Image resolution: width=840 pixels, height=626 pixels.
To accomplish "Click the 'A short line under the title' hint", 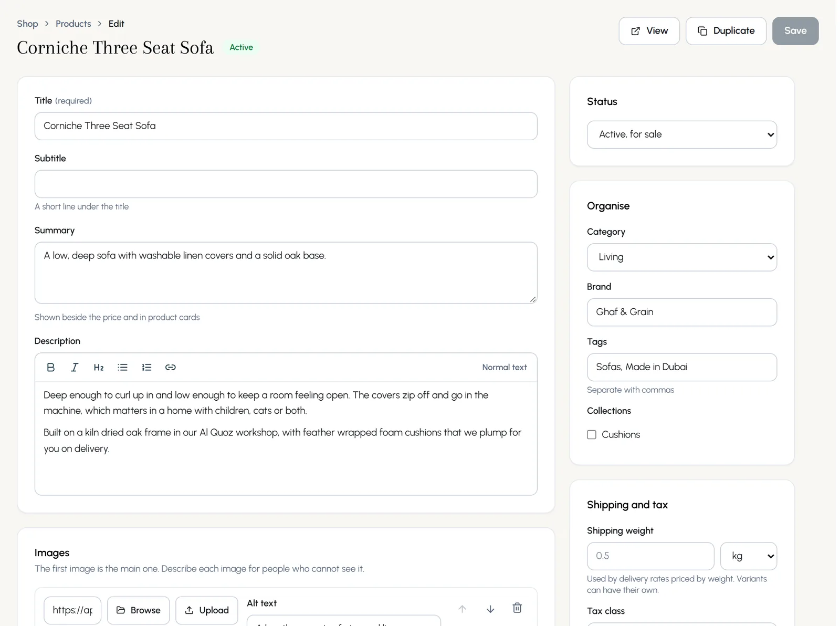I will [x=81, y=206].
